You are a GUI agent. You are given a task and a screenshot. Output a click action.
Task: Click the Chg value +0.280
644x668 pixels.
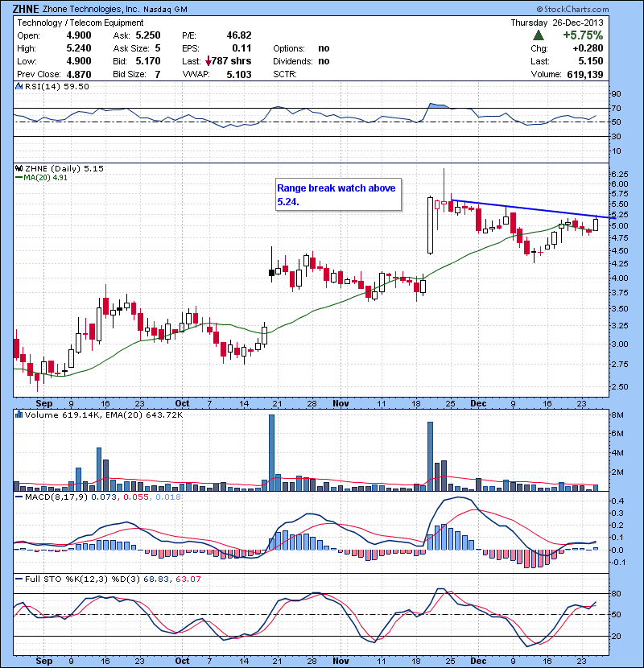pos(588,48)
